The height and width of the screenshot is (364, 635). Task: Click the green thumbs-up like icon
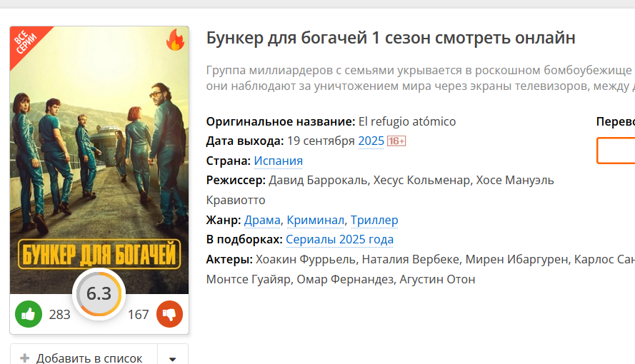click(29, 314)
